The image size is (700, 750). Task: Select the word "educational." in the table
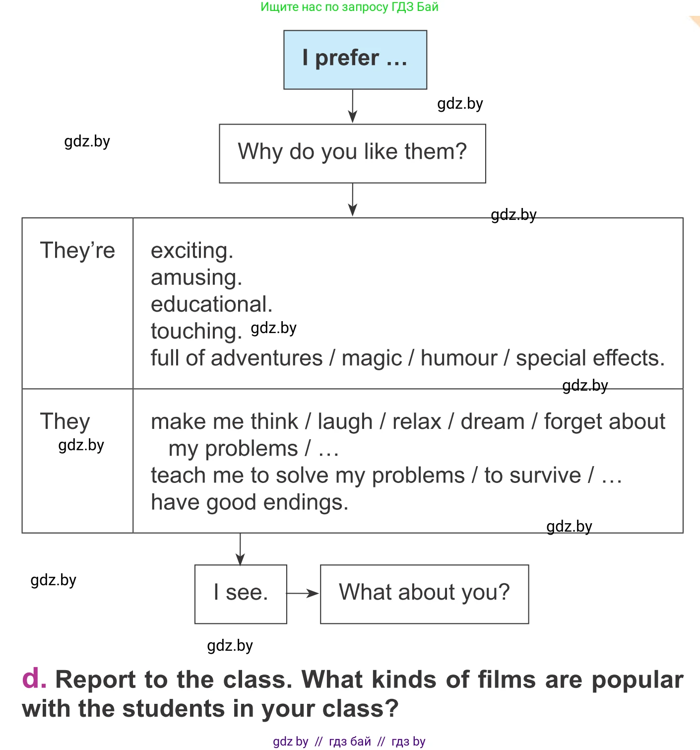tap(212, 304)
